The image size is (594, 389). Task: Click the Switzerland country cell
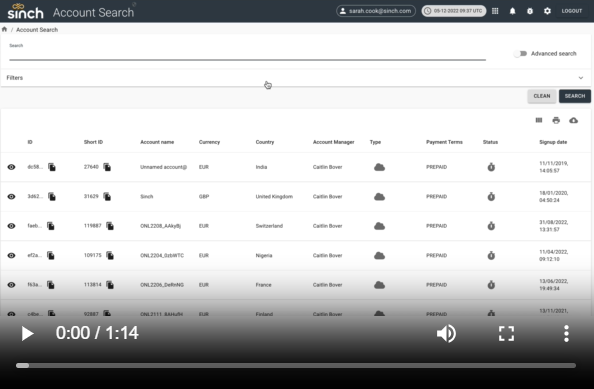click(269, 226)
